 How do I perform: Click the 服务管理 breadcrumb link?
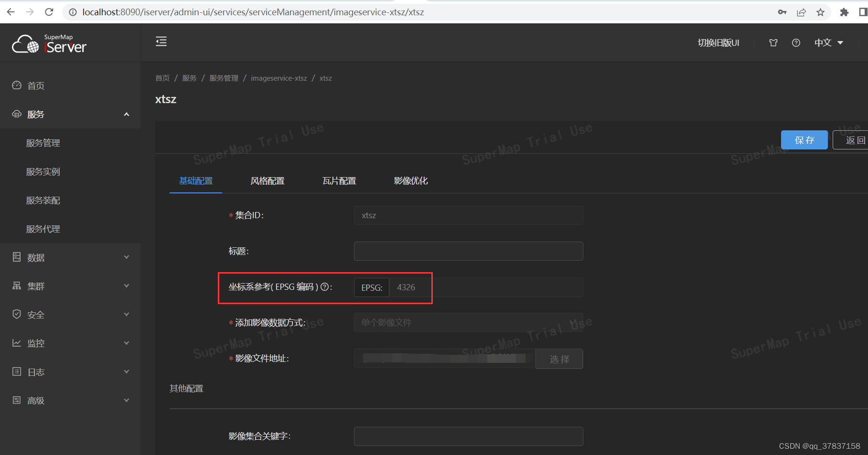[x=224, y=78]
